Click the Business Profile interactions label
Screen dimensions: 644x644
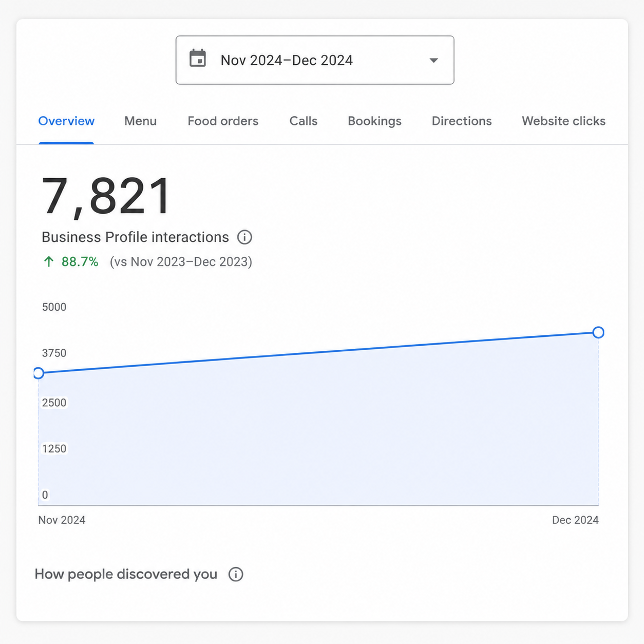tap(135, 237)
